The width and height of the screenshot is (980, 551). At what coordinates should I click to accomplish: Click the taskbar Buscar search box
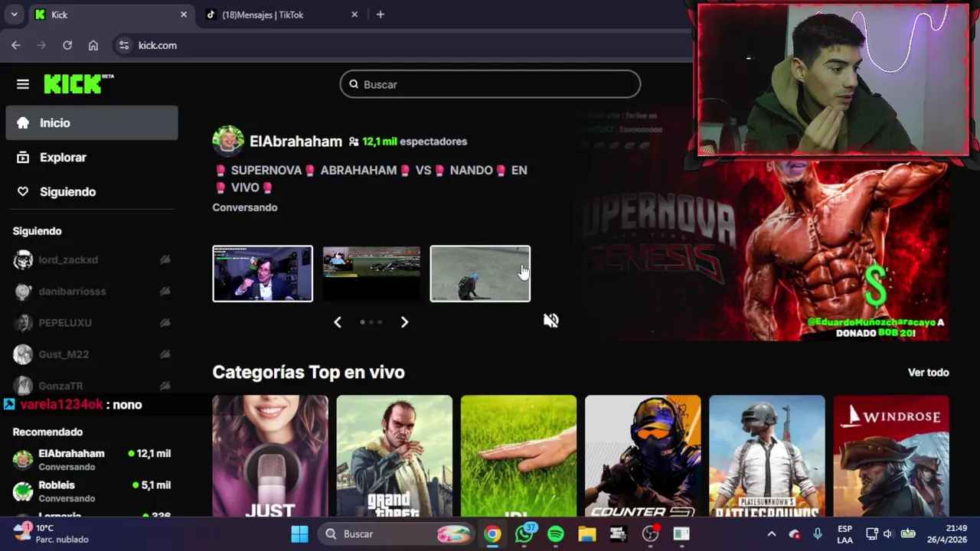click(x=396, y=534)
